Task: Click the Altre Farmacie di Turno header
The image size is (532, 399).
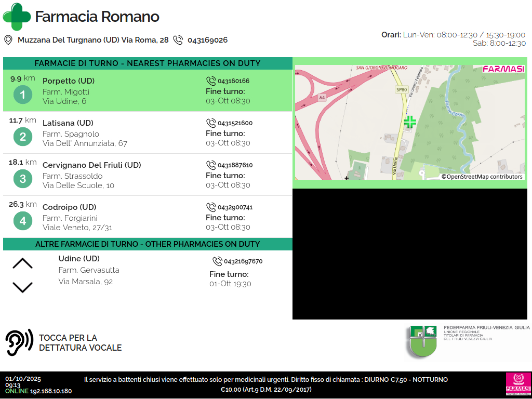Action: tap(148, 244)
